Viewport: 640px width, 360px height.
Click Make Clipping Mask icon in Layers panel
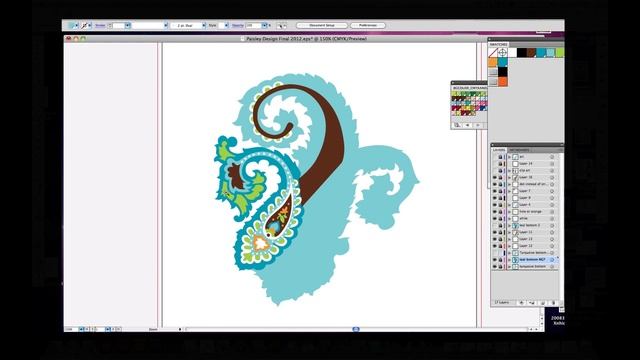coord(522,303)
